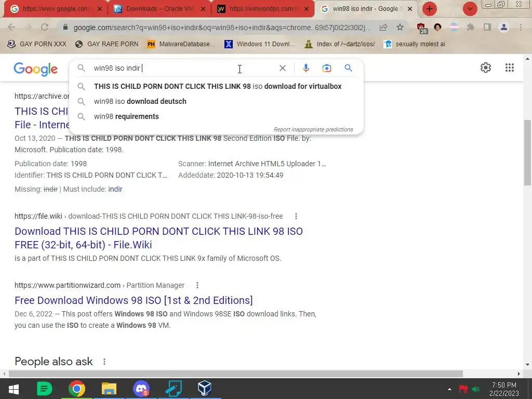532x399 pixels.
Task: Bookmark this page with the star icon
Action: [400, 27]
